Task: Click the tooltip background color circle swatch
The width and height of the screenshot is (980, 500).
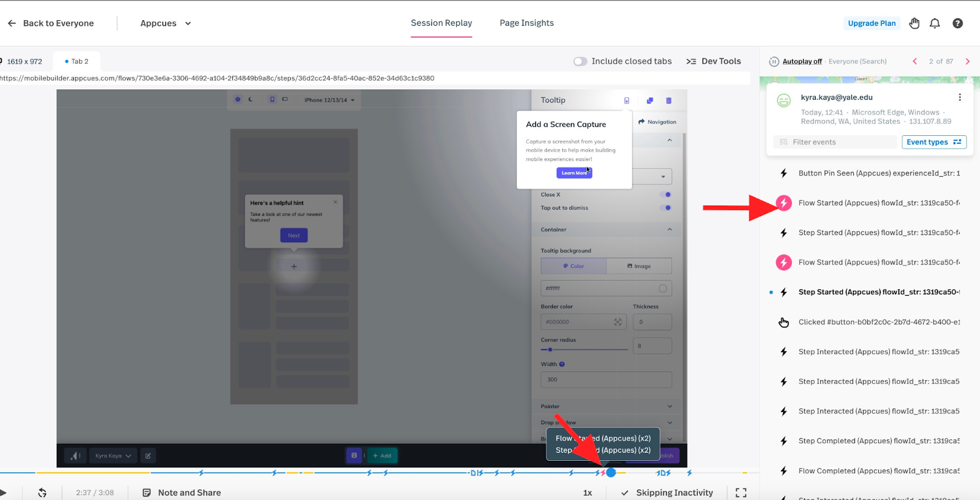Action: [x=663, y=288]
